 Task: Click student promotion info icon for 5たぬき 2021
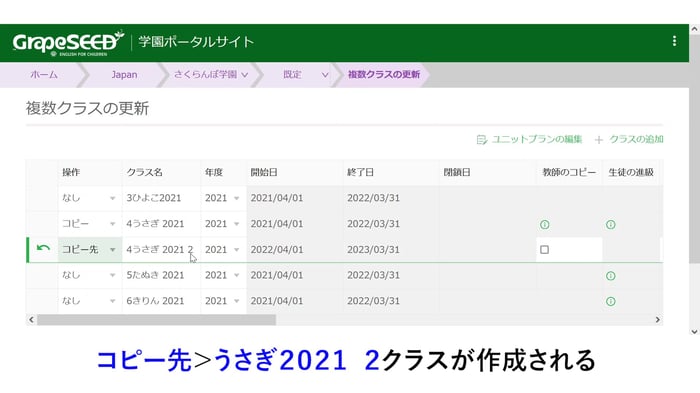pos(610,276)
